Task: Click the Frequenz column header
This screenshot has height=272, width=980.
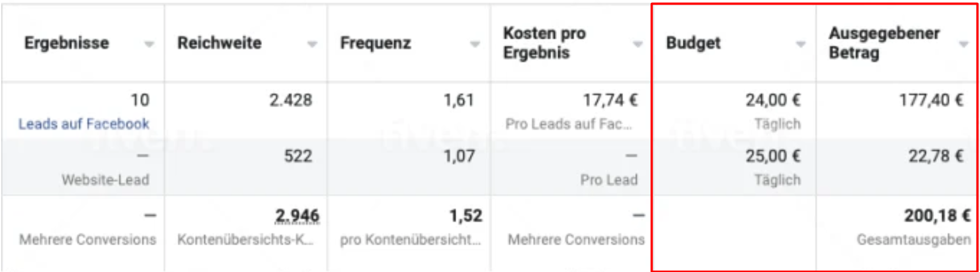Action: [375, 43]
